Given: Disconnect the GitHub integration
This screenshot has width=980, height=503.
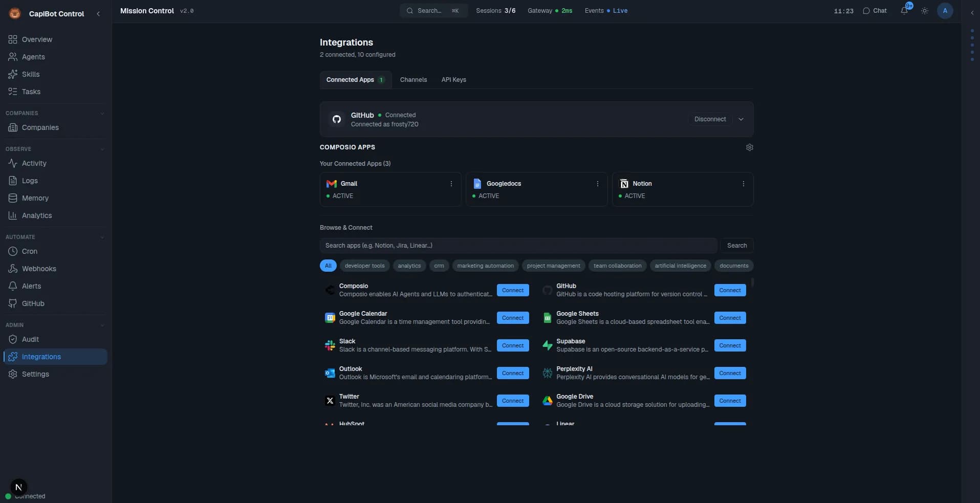Looking at the screenshot, I should pyautogui.click(x=710, y=119).
